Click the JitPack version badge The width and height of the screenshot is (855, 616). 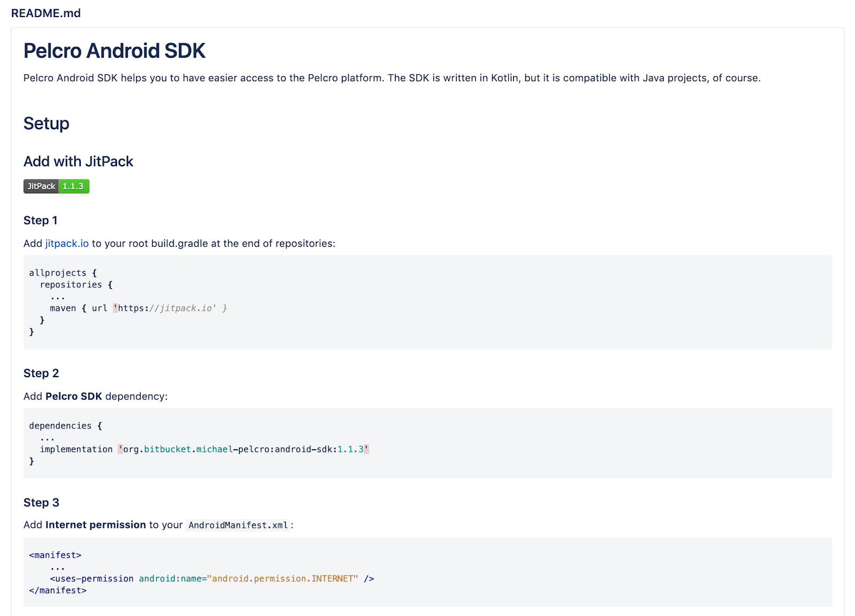click(x=56, y=186)
